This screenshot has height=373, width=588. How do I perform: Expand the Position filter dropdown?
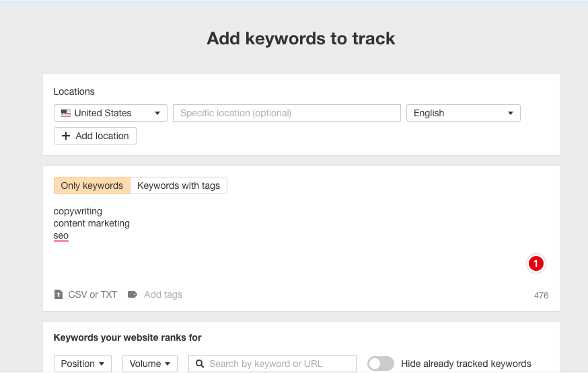83,364
